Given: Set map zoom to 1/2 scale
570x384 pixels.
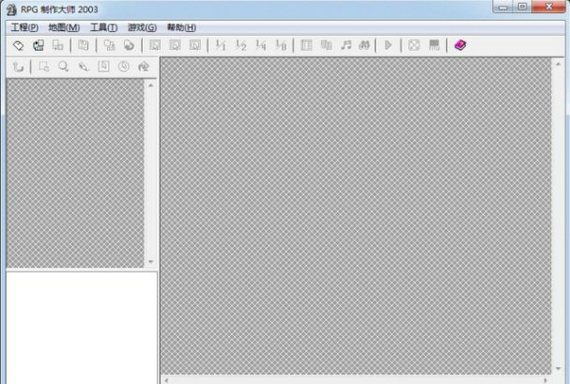Looking at the screenshot, I should (x=241, y=45).
